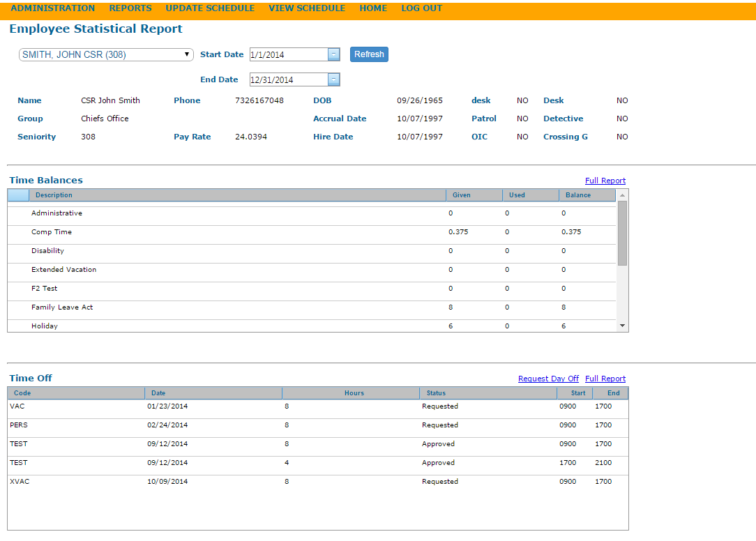Click the Seniority value 308
The width and height of the screenshot is (756, 541).
[x=89, y=137]
